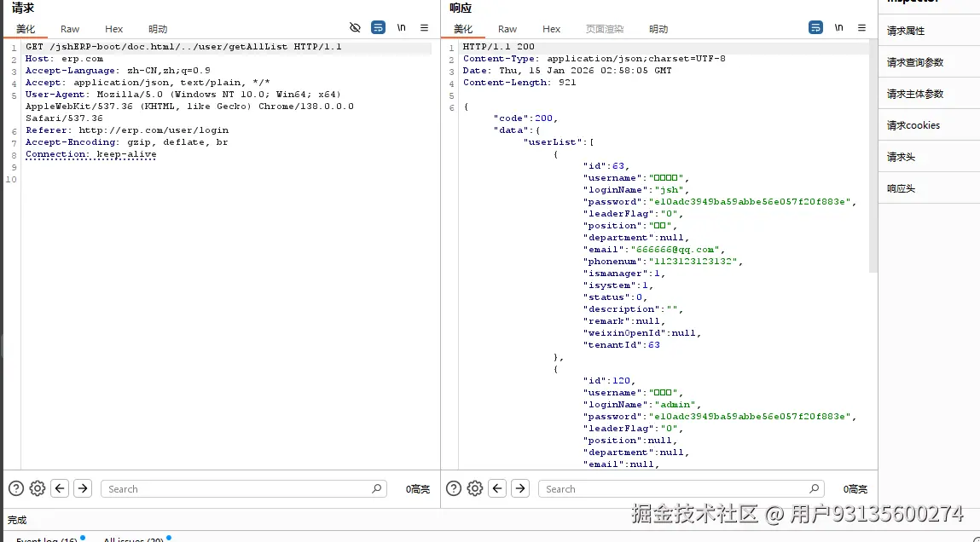
Task: Expand 请求cookies section in Inspector
Action: pyautogui.click(x=929, y=125)
